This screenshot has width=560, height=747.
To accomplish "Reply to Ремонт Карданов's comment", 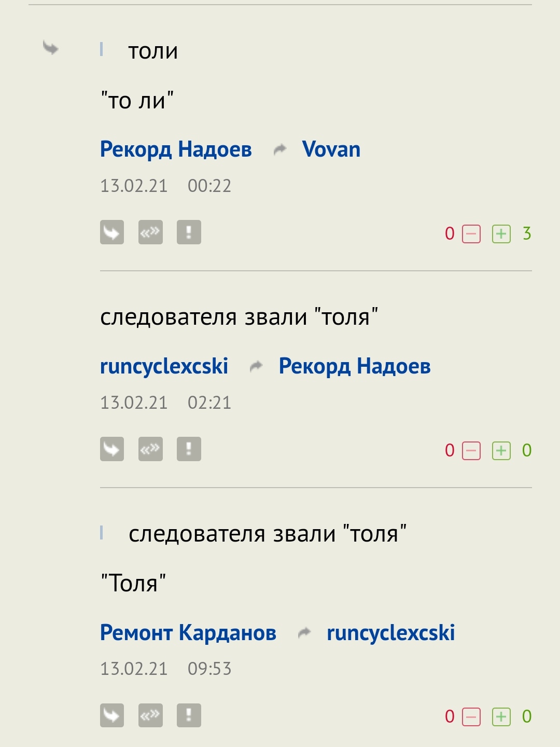I will tap(112, 715).
